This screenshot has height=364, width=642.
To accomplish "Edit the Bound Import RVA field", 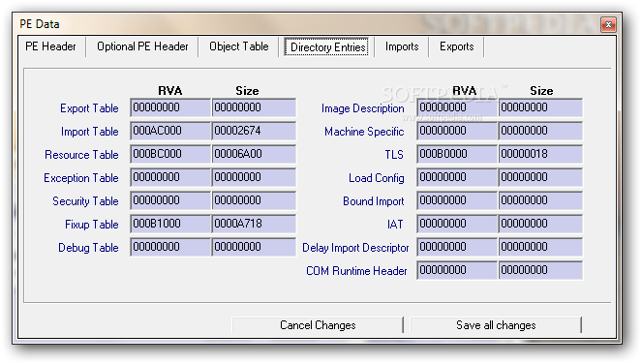I will 457,201.
